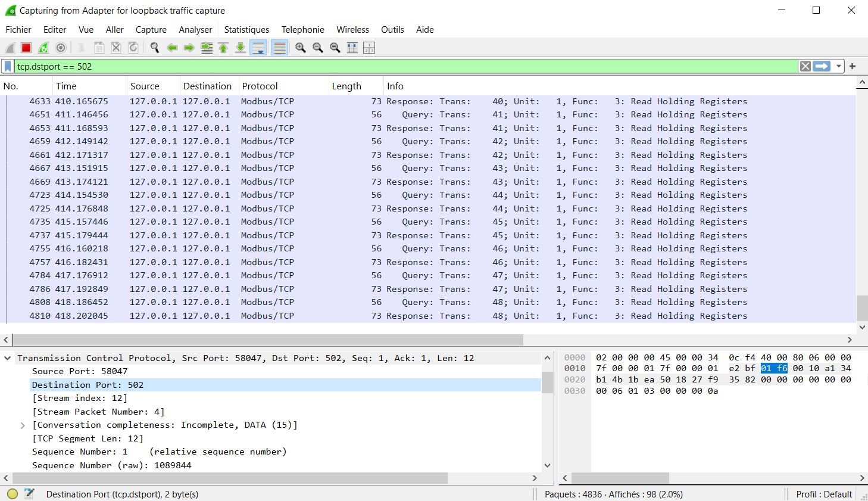Toggle packet list colorization

coord(280,48)
